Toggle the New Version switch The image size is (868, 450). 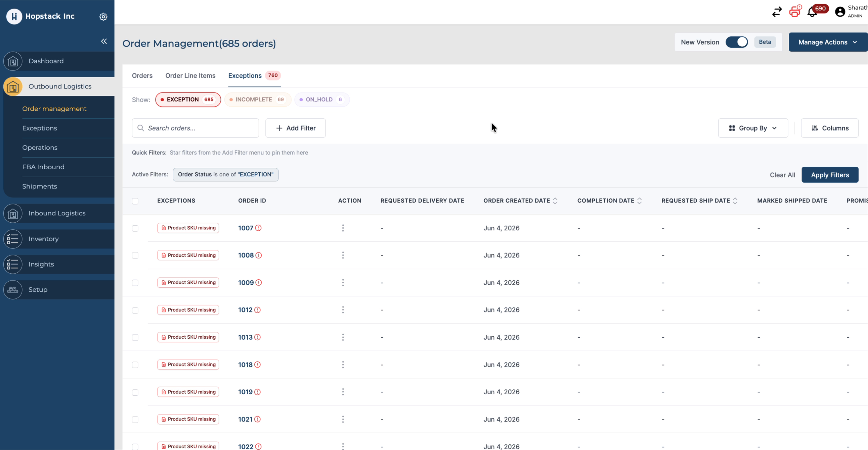(x=737, y=42)
